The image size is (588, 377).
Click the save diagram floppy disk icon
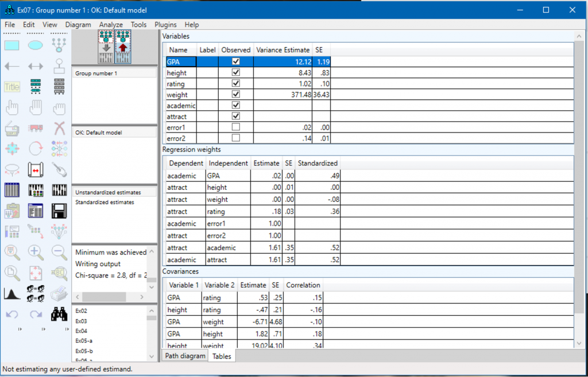coord(59,211)
